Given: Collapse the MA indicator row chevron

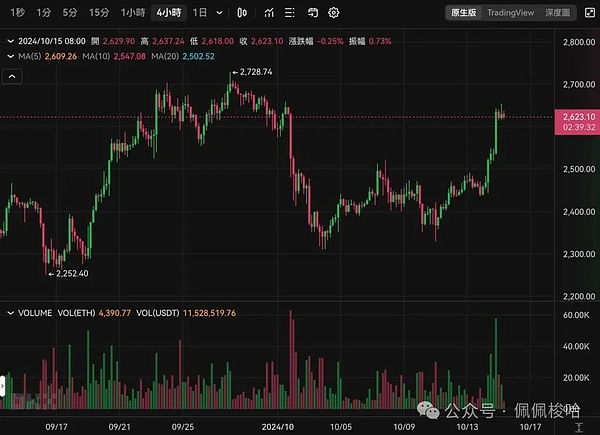Looking at the screenshot, I should click(x=11, y=56).
